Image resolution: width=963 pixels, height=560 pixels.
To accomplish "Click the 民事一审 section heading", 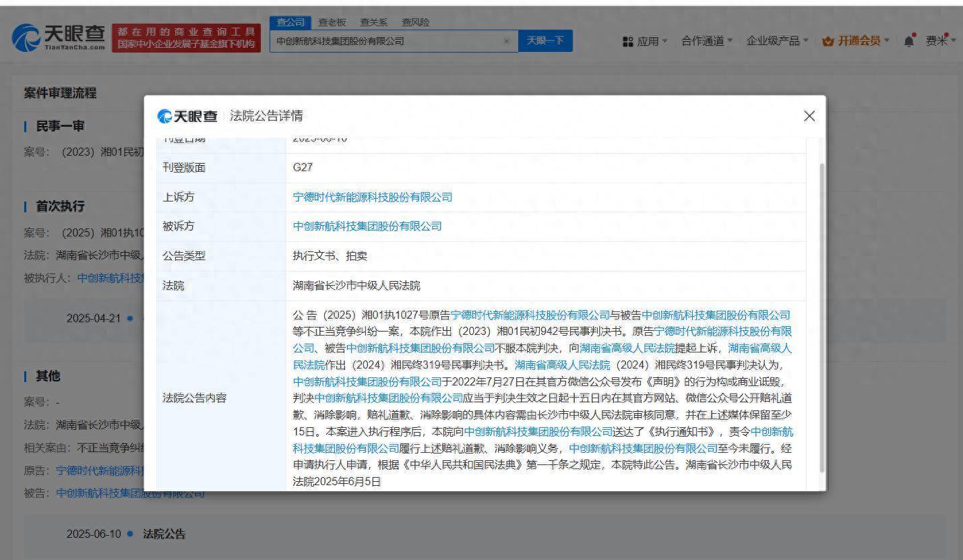I will (60, 126).
